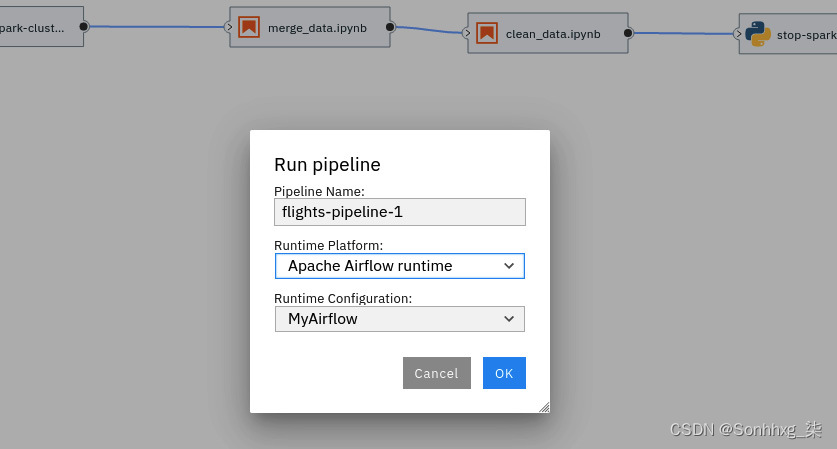This screenshot has width=837, height=449.
Task: Open the Runtime Configuration dropdown showing MyAirflow
Action: 400,319
